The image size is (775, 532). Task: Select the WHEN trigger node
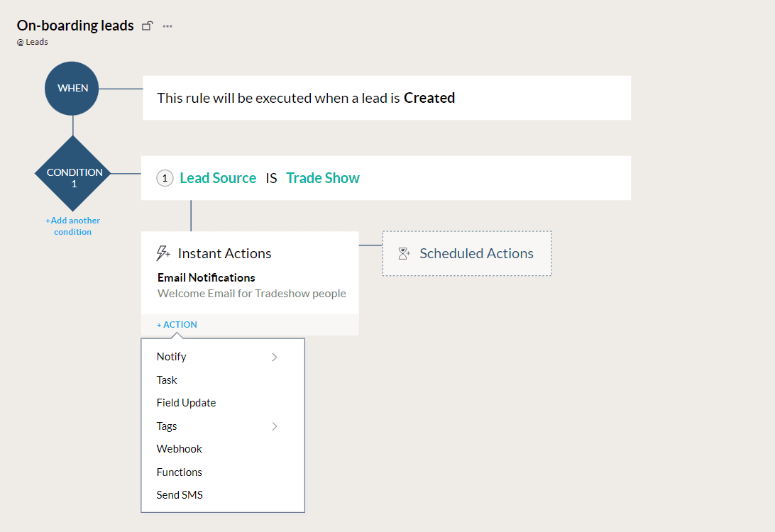[71, 88]
